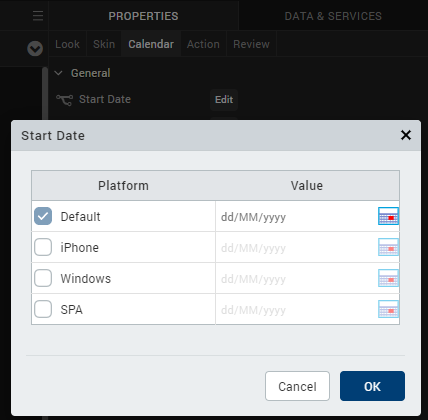This screenshot has width=428, height=420.
Task: Confirm the dialog with OK
Action: coord(372,386)
